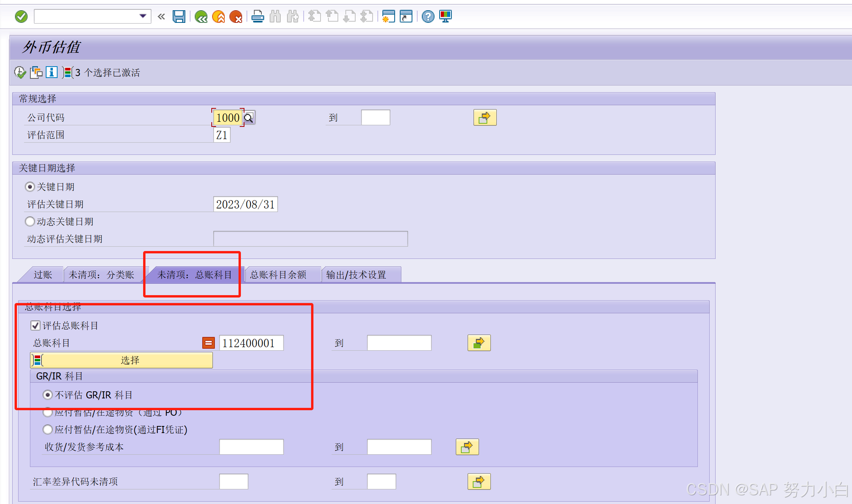Click the 公司代码 search help button
852x504 pixels.
pyautogui.click(x=249, y=117)
